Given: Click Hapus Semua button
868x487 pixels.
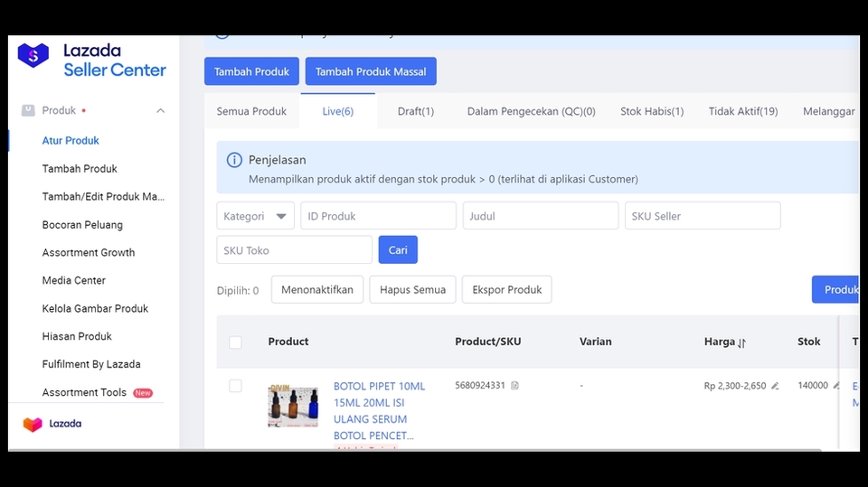Looking at the screenshot, I should click(412, 289).
